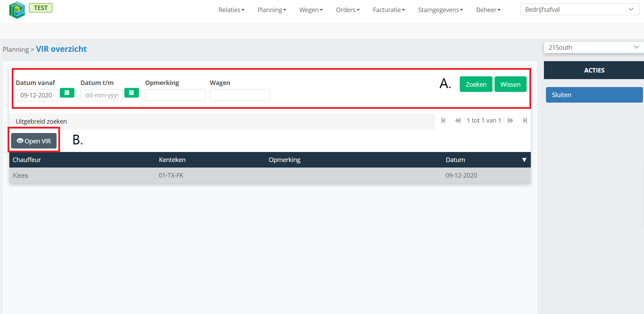This screenshot has width=644, height=314.
Task: Click the 1 tot 1 van 1 pager text
Action: point(484,121)
